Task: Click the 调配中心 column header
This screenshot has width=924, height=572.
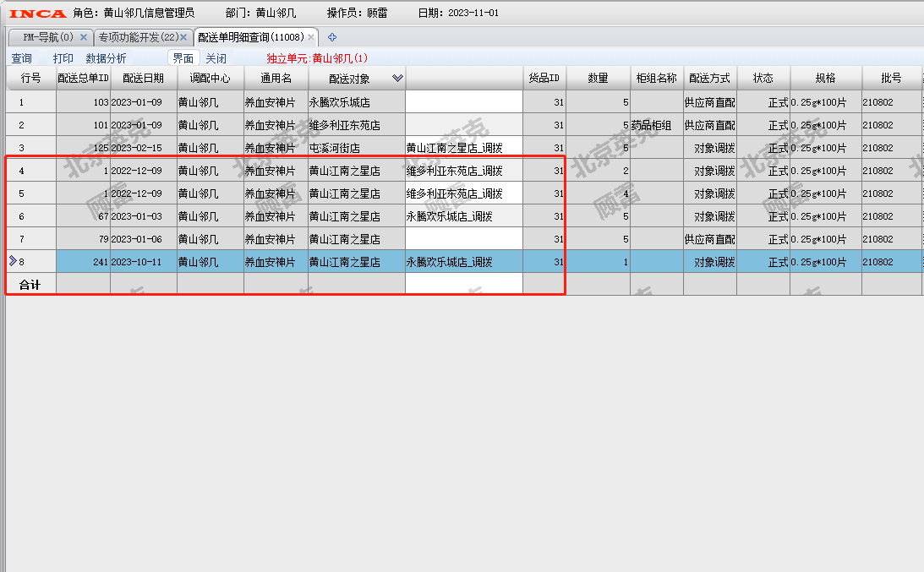Action: coord(210,78)
